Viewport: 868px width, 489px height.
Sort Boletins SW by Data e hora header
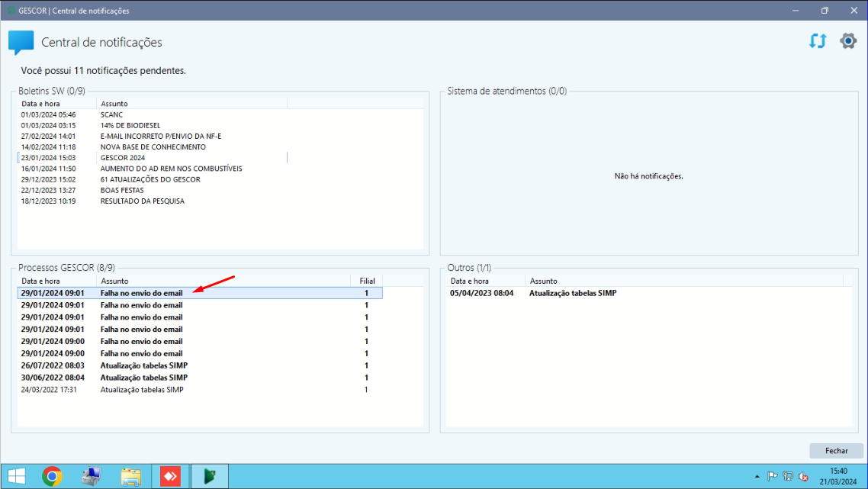57,104
